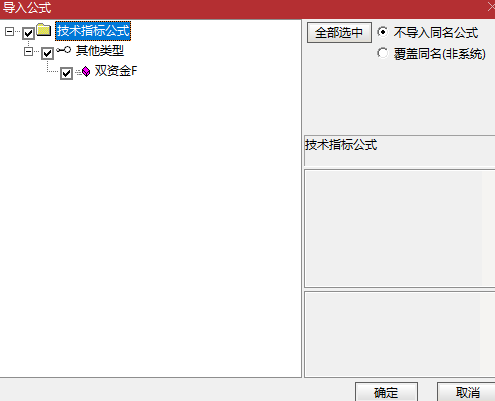Viewport: 495px width, 401px height.
Task: Click the key icon beside 其他类型
Action: [x=63, y=50]
